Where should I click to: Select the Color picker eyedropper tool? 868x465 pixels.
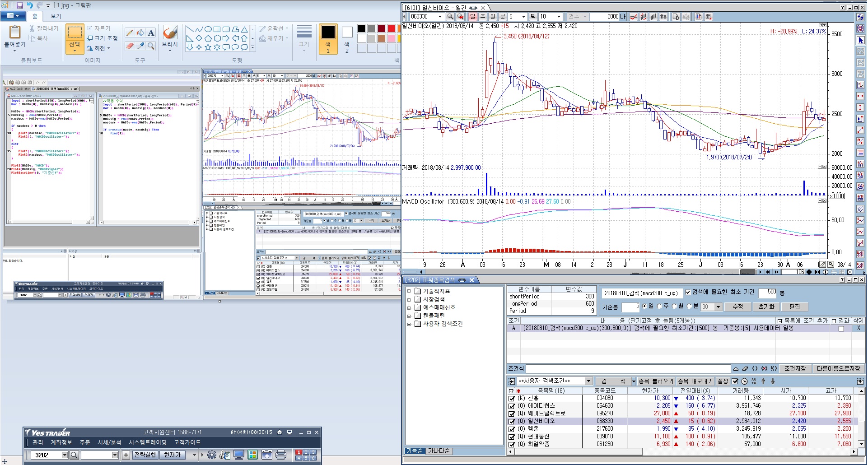(140, 46)
